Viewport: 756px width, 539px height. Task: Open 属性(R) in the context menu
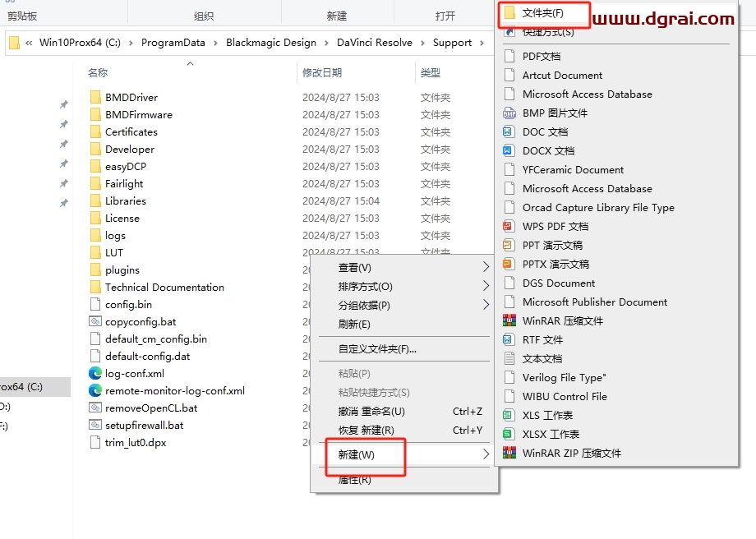click(354, 480)
